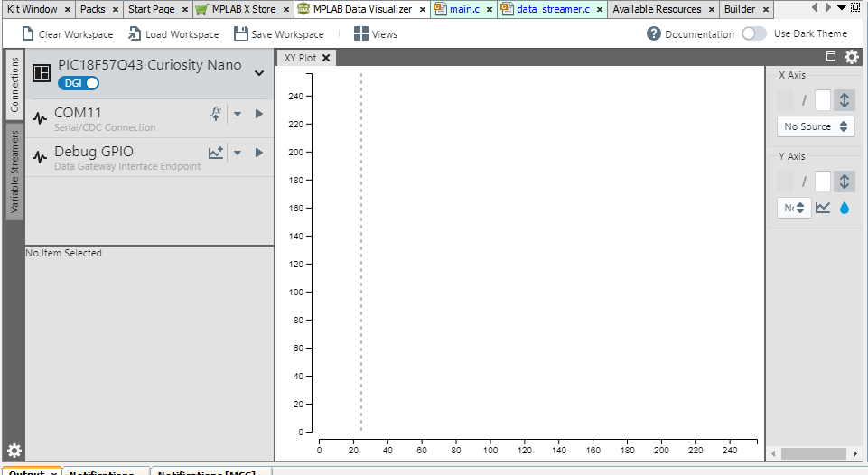Screen dimensions: 868x475
Task: Switch to the Packs tab
Action: 92,9
